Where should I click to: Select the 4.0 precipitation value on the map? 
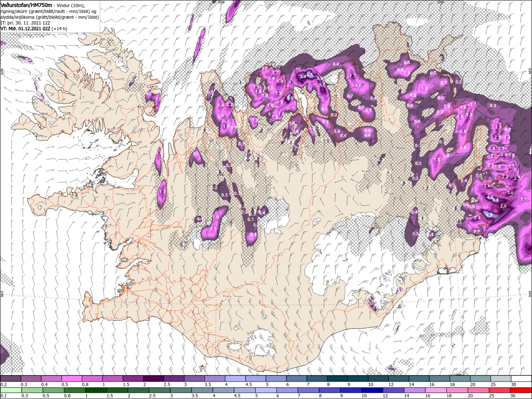tap(490, 197)
